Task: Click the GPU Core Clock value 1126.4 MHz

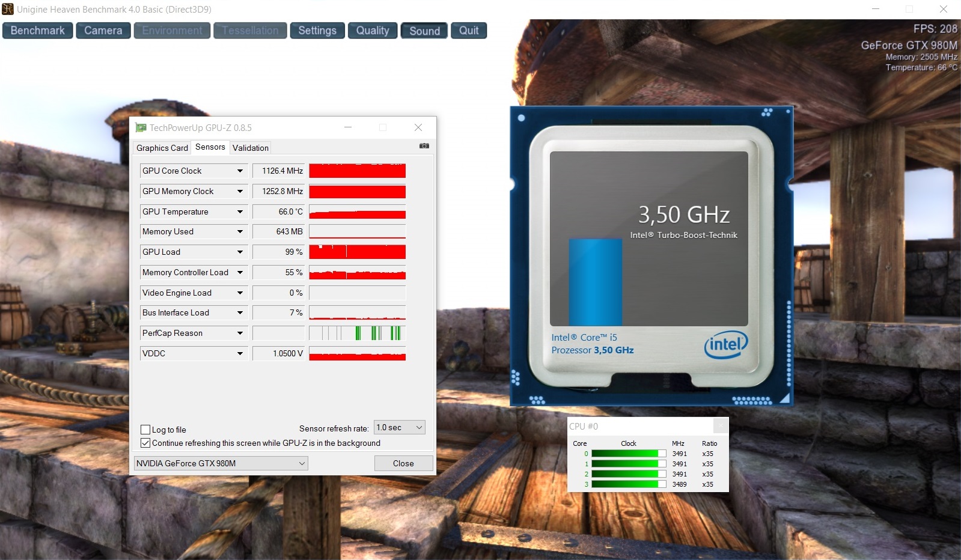Action: click(279, 171)
